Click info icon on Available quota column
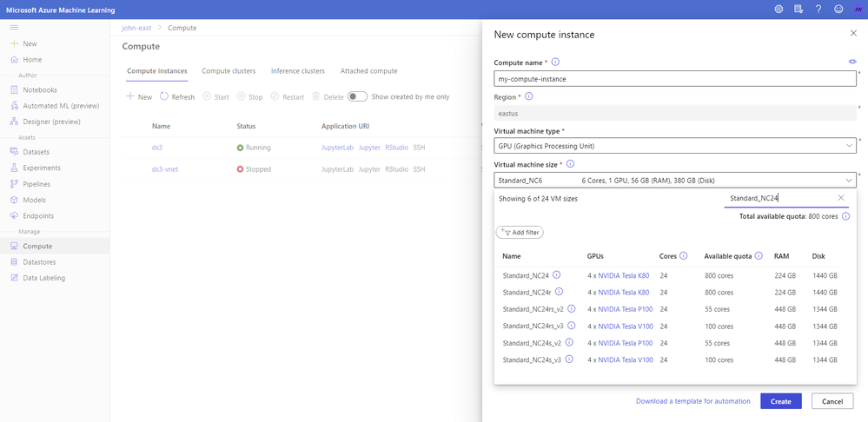 [x=759, y=255]
